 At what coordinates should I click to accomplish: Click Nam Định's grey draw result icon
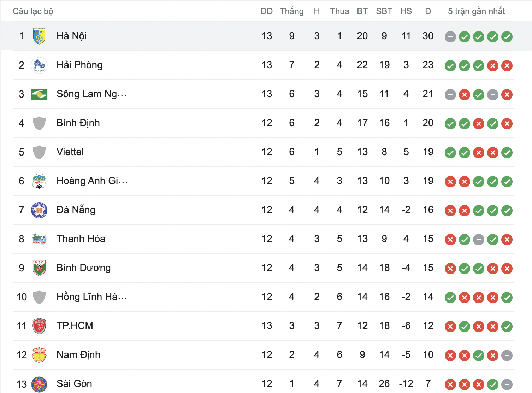(507, 355)
